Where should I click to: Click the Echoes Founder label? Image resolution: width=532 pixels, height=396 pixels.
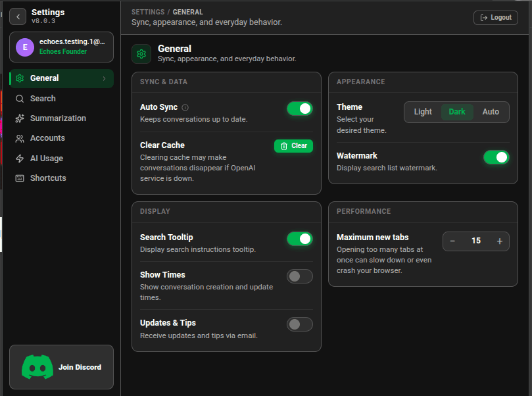click(62, 51)
